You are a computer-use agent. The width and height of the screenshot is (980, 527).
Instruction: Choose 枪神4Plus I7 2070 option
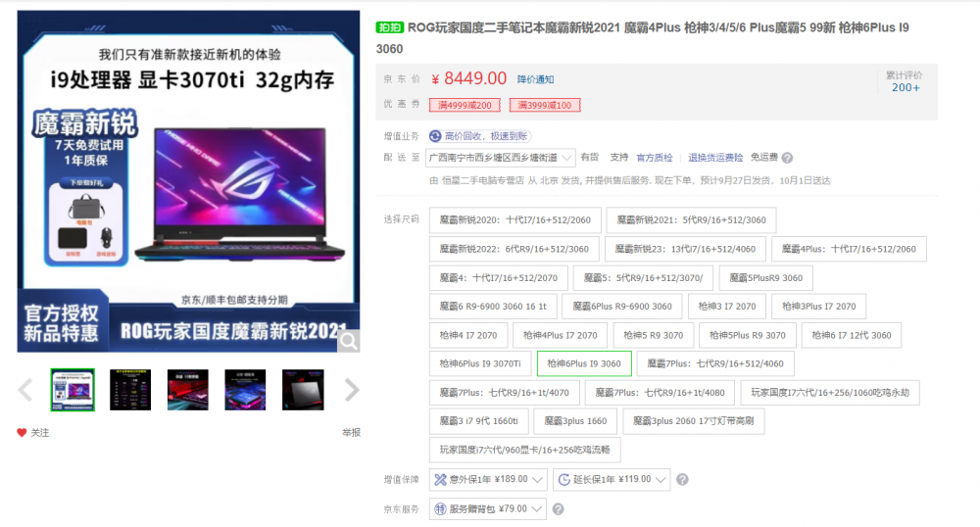[x=560, y=335]
